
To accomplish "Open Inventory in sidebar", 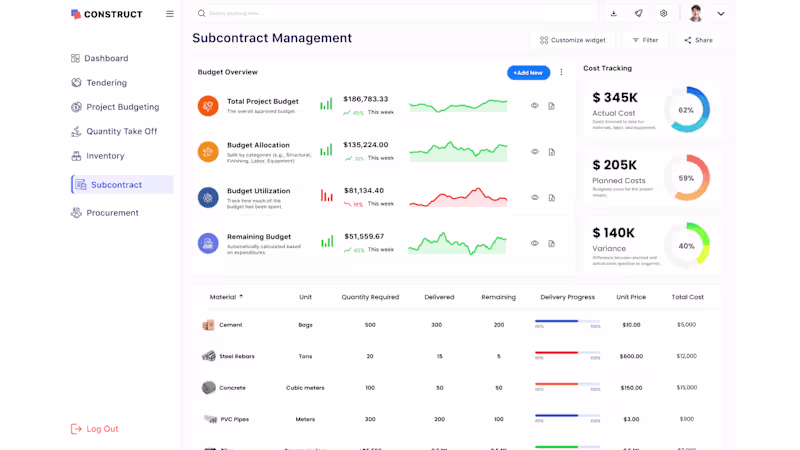I will [98, 156].
